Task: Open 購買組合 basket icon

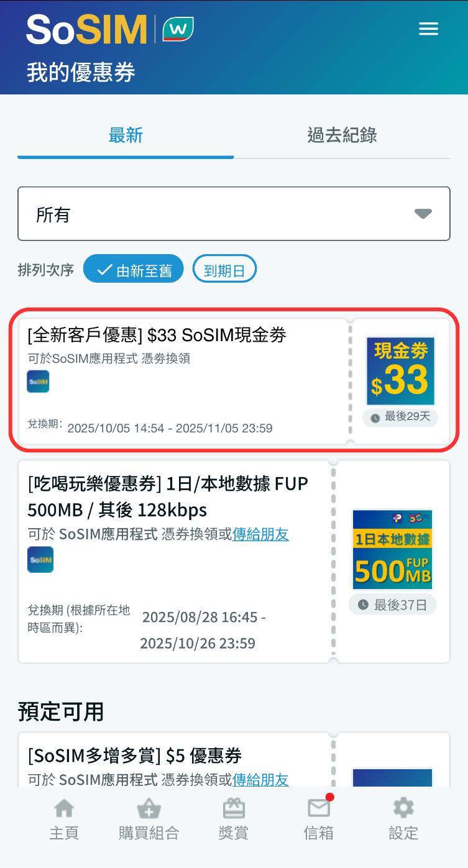Action: (x=149, y=808)
